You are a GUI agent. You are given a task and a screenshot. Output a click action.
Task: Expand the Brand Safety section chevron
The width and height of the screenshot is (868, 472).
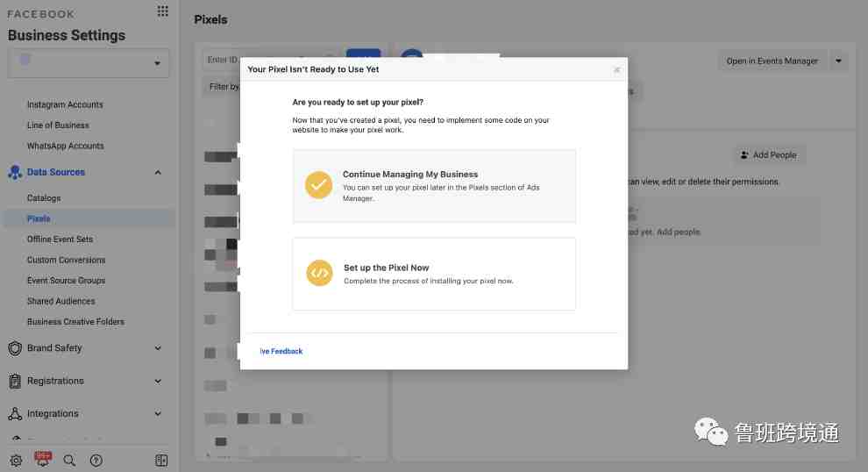158,348
